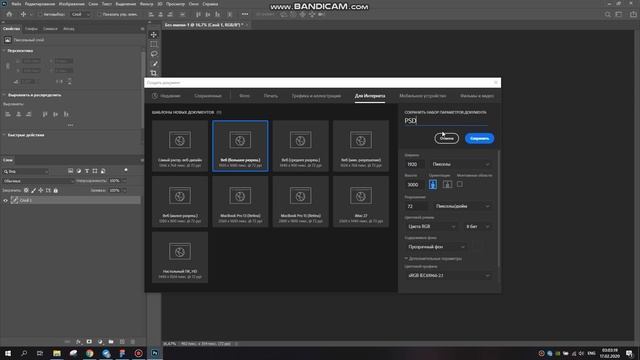Filter layers by shape layer icon
Viewport: 640px width, 360px height.
pyautogui.click(x=95, y=171)
